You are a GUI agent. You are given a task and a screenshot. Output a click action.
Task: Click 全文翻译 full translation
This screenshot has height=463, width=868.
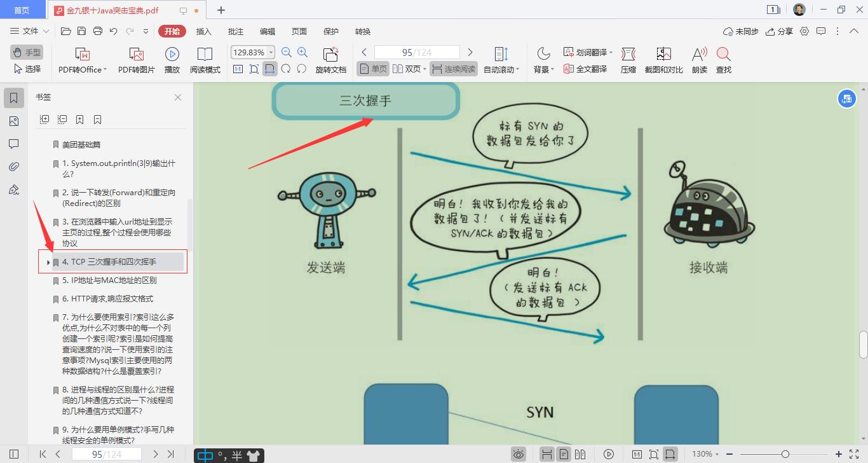point(585,69)
